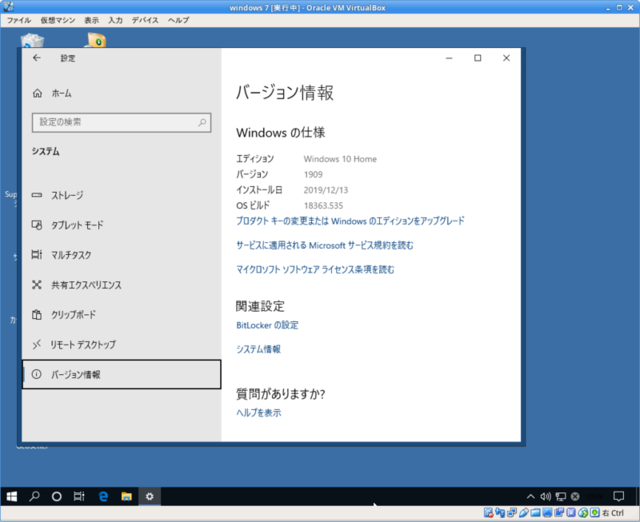Click VirtualBox hard disk indicator with red dot
The image size is (640, 522).
tap(488, 513)
